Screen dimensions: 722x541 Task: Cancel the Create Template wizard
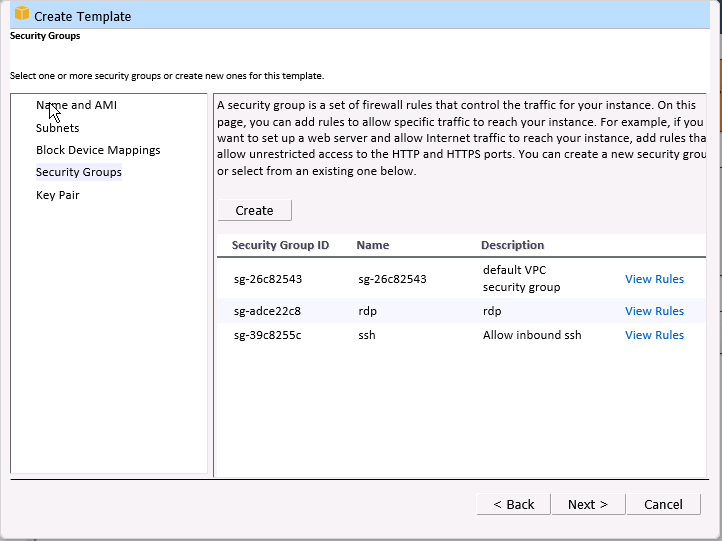click(663, 504)
